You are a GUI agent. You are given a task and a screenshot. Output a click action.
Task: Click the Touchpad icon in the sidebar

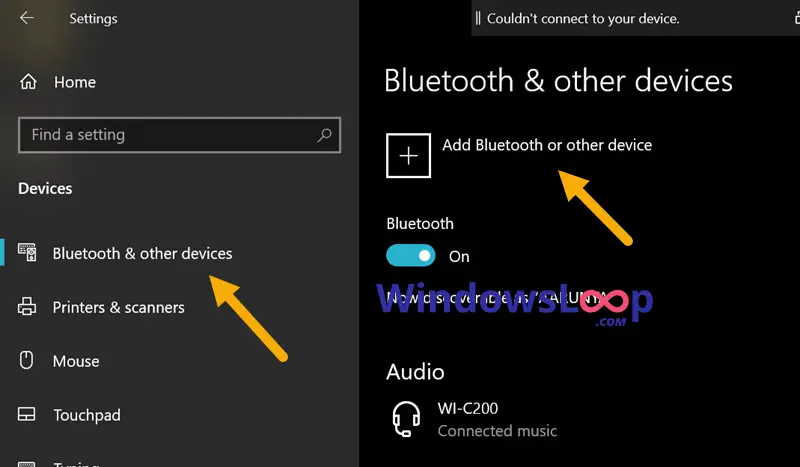click(x=27, y=414)
